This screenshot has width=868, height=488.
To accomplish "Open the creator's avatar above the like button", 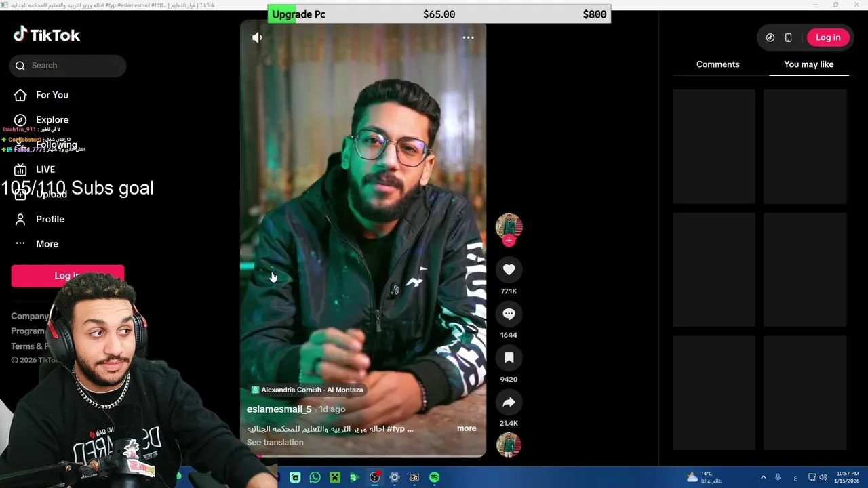I will click(509, 226).
